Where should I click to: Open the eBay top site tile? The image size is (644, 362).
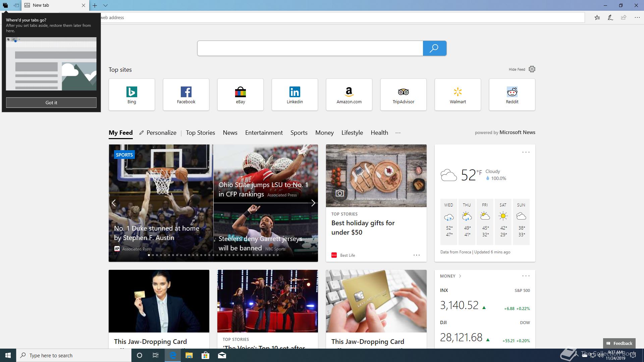click(x=240, y=95)
